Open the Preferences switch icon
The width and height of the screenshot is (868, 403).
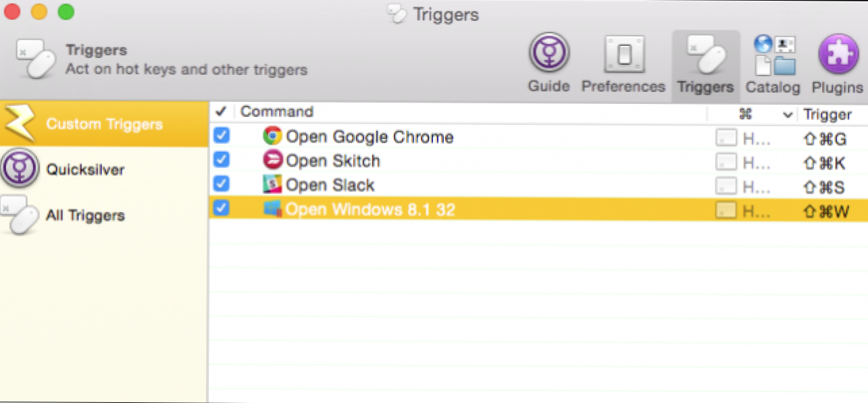(623, 54)
